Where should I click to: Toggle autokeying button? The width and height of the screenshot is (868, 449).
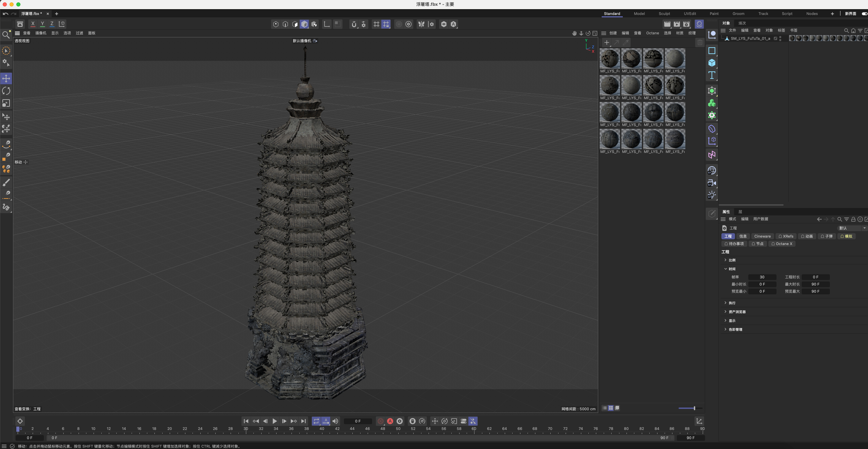[x=390, y=421]
